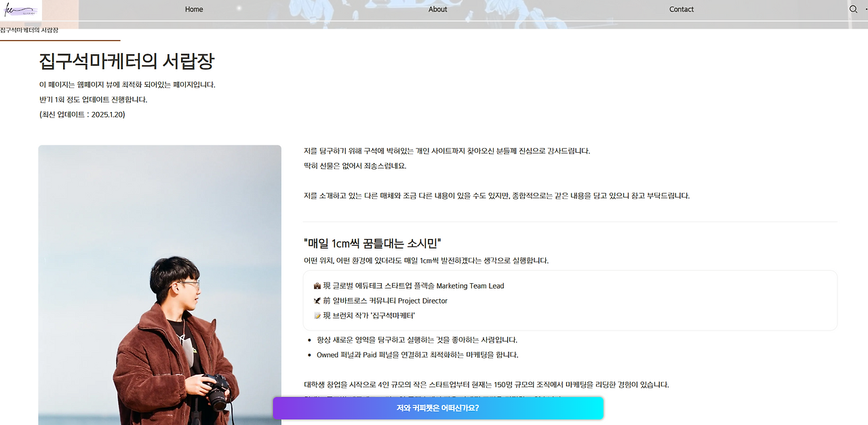Open the Contact menu item
868x425 pixels.
[x=682, y=10]
